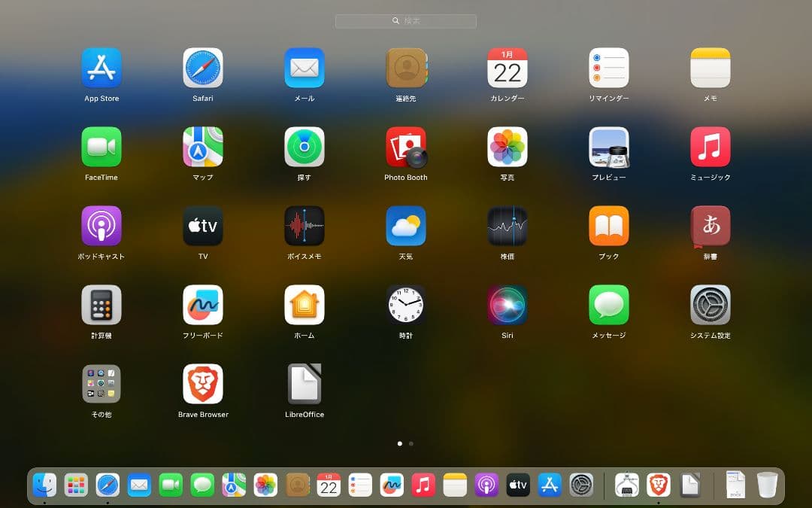This screenshot has width=812, height=508.
Task: Open Photo Booth from Launchpad
Action: 406,148
